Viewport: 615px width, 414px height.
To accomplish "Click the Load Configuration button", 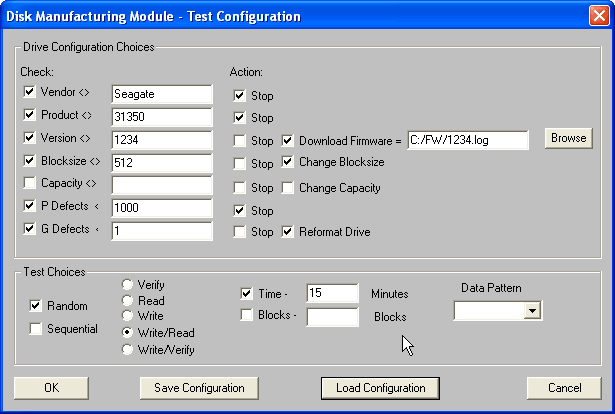I will pyautogui.click(x=381, y=388).
